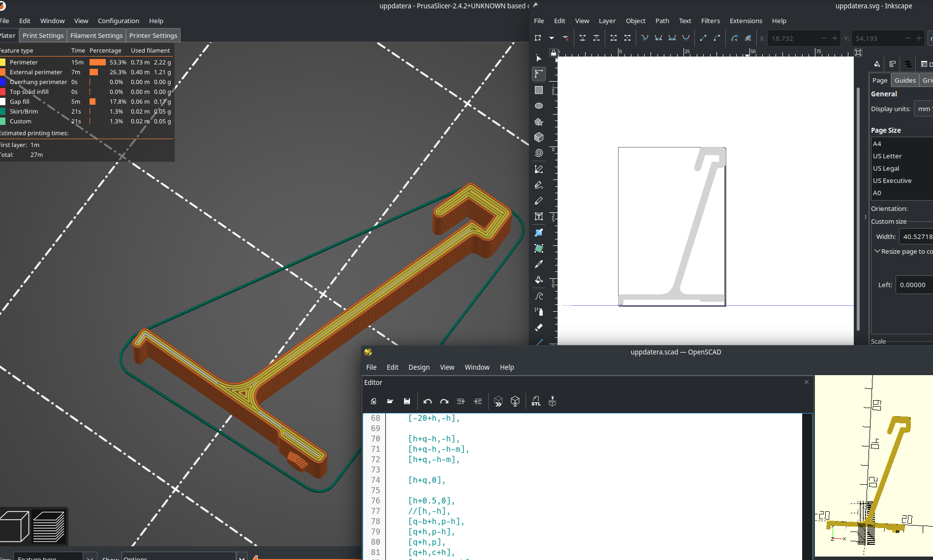Choose US Letter page size
The height and width of the screenshot is (560, 933).
pyautogui.click(x=887, y=156)
